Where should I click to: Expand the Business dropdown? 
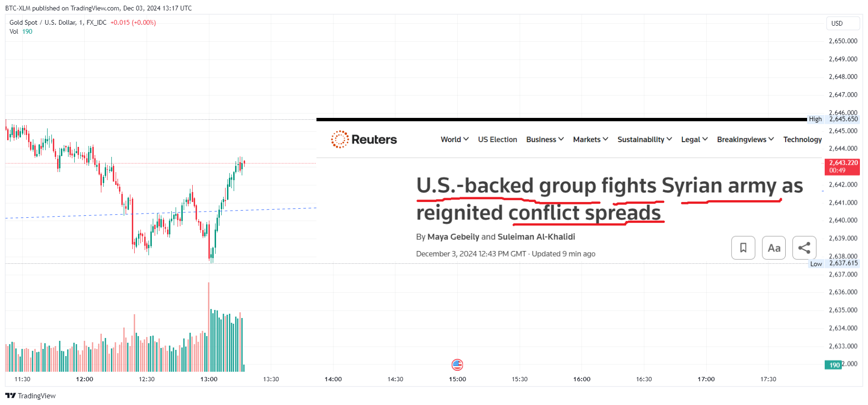pyautogui.click(x=545, y=139)
